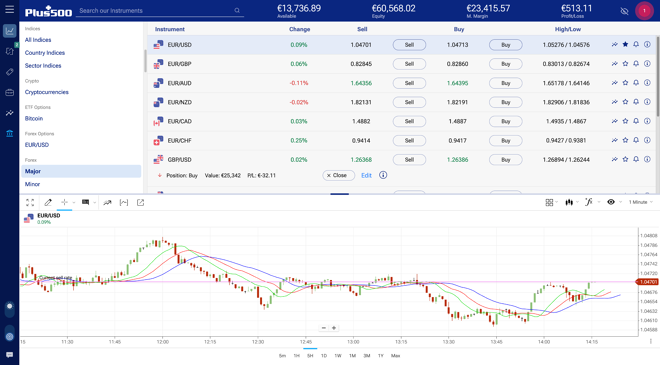Buy the EUR/NZD instrument
The width and height of the screenshot is (660, 365).
pyautogui.click(x=506, y=102)
